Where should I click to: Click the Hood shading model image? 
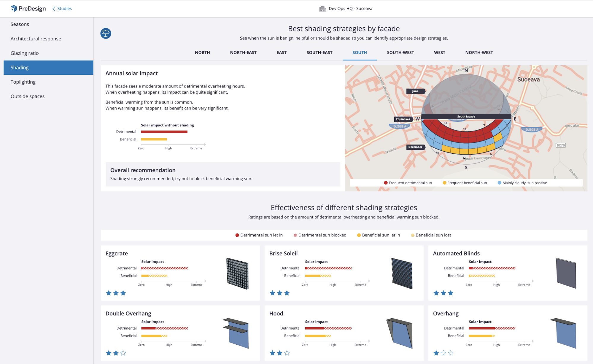tap(400, 333)
